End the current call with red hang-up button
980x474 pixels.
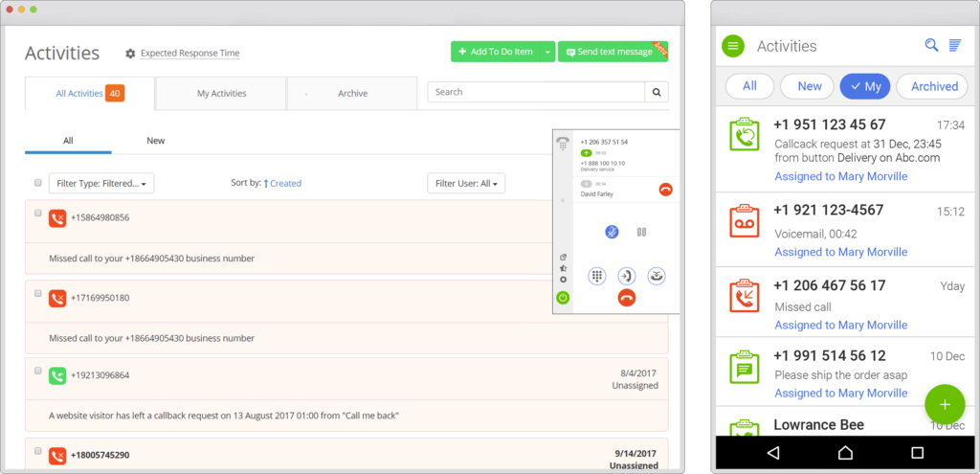click(626, 298)
